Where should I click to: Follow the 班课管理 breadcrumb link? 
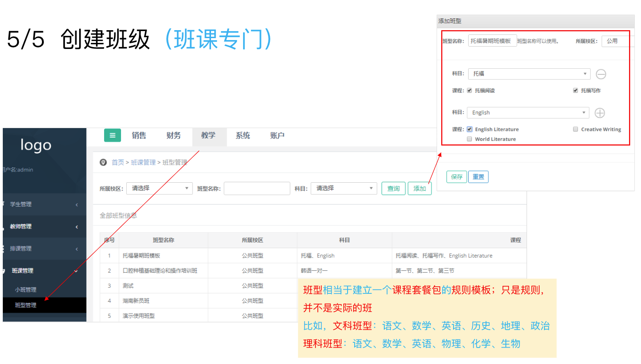coord(143,162)
